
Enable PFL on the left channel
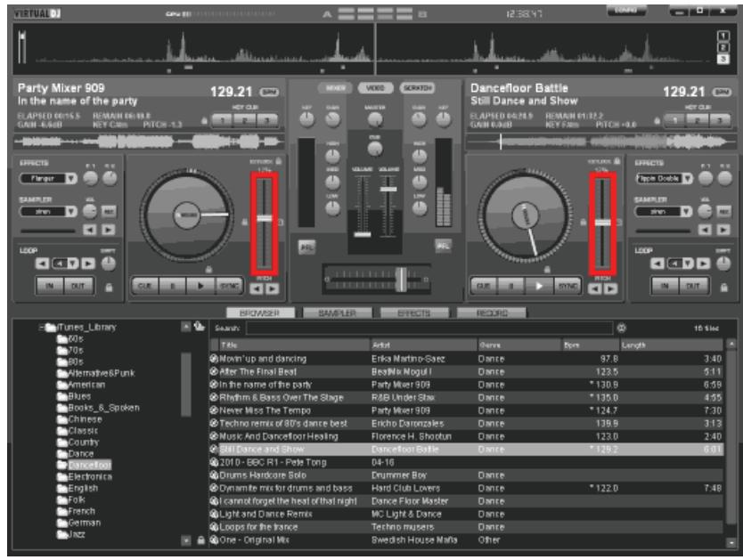(x=306, y=247)
